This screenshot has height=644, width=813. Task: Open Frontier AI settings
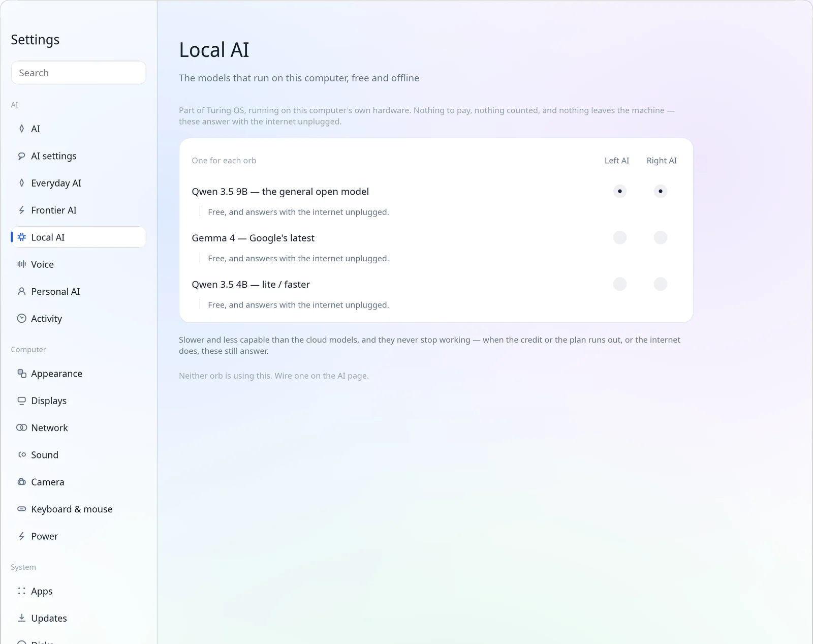[x=78, y=210]
